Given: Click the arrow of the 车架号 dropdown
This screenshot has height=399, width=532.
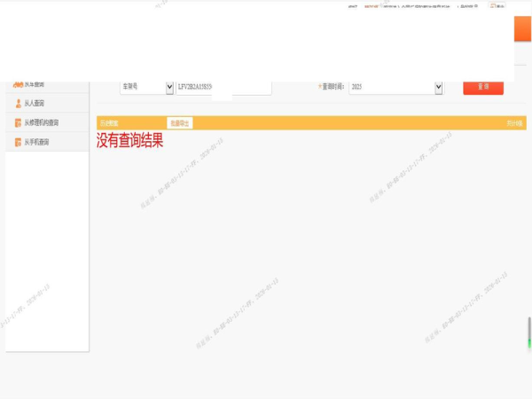Looking at the screenshot, I should pos(170,88).
